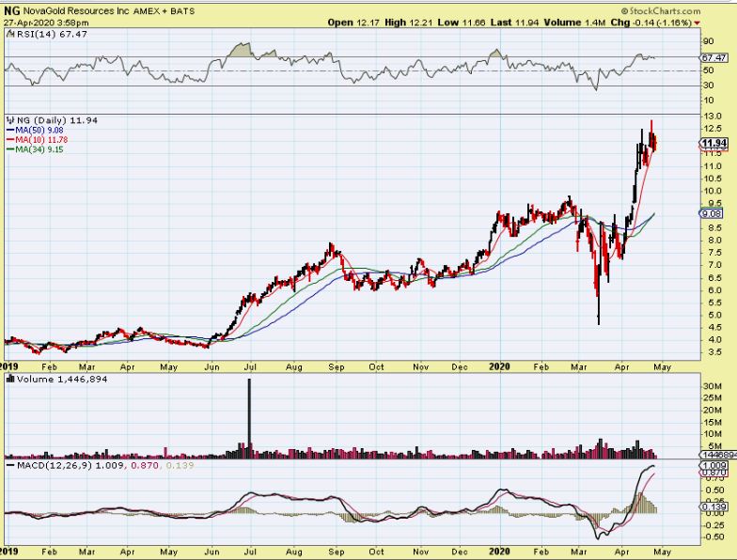
Task: Click the Volume 1,446,894 panel label
Action: (62, 379)
